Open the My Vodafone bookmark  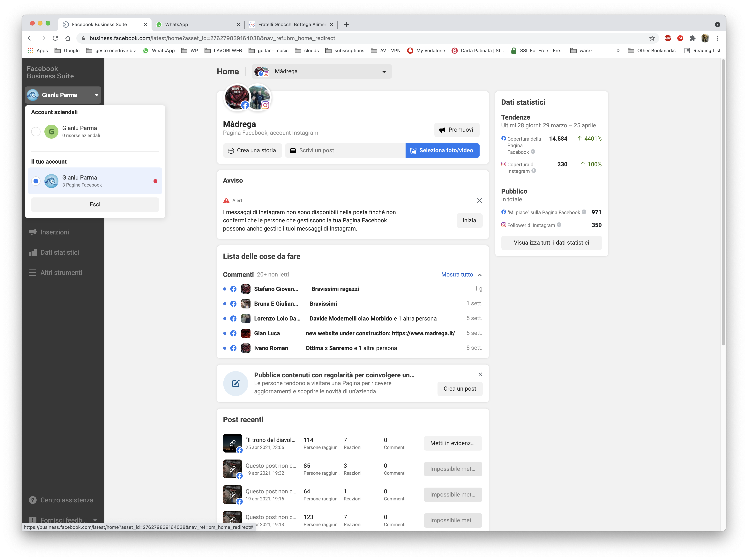426,50
